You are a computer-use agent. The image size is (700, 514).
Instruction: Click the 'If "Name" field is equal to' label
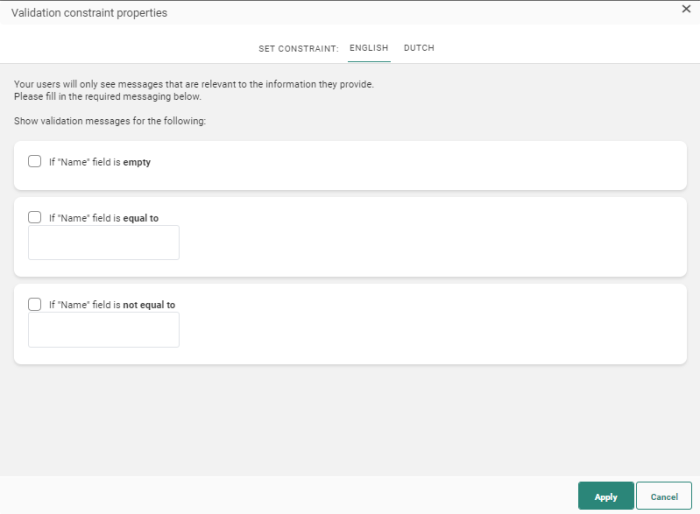tap(103, 218)
